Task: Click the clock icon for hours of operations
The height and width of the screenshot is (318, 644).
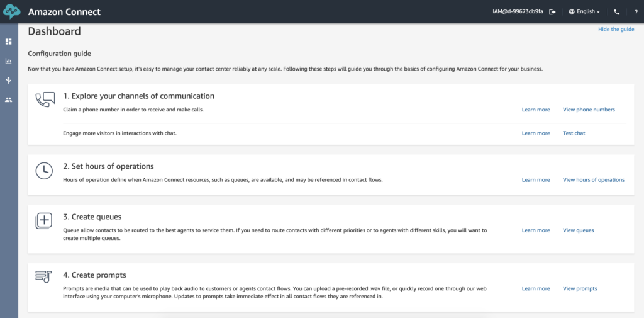Action: point(44,171)
